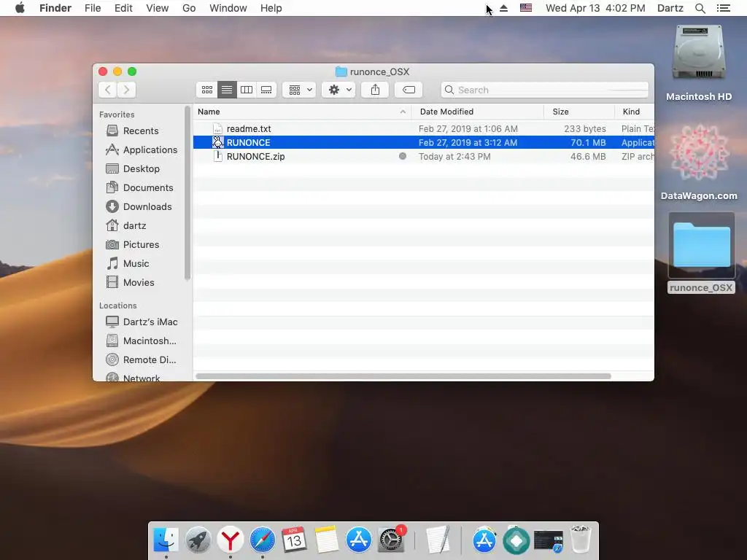
Task: Click the Dartz user name in menu bar
Action: coord(670,8)
